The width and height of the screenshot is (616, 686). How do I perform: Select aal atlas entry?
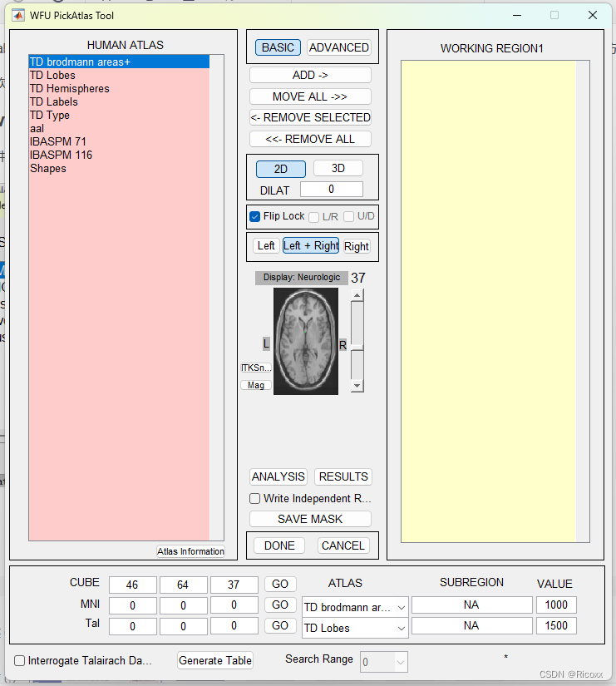(119, 129)
